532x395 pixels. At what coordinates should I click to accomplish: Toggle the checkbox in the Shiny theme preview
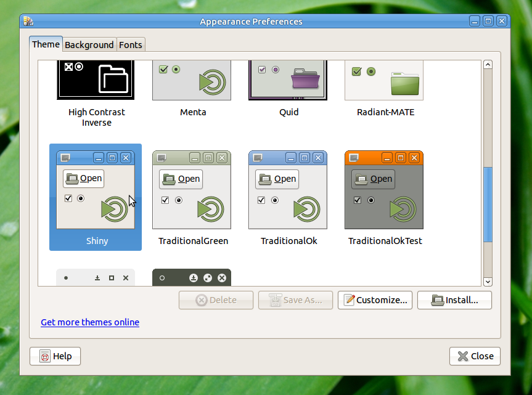point(67,198)
